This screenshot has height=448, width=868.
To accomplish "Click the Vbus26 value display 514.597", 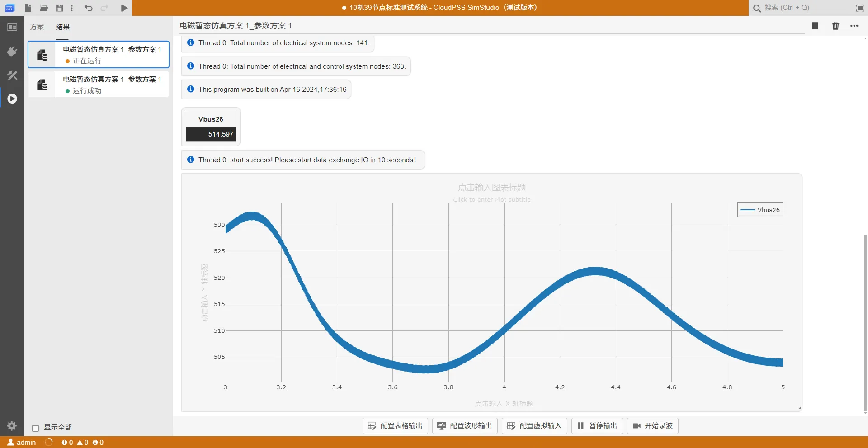I will click(211, 134).
